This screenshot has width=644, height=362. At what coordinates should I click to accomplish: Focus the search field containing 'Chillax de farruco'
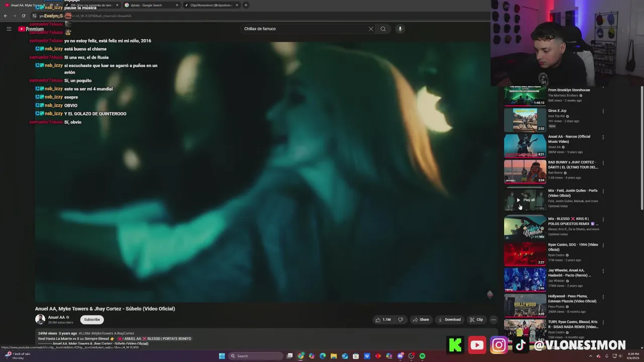click(304, 29)
